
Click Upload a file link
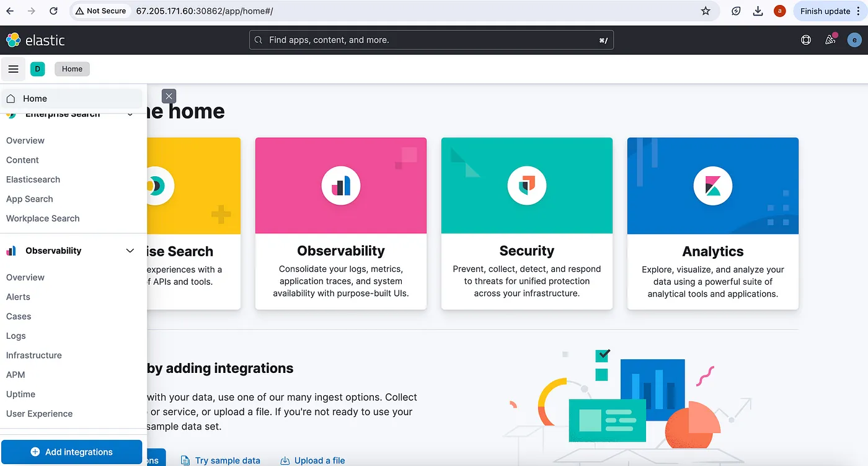tap(313, 460)
